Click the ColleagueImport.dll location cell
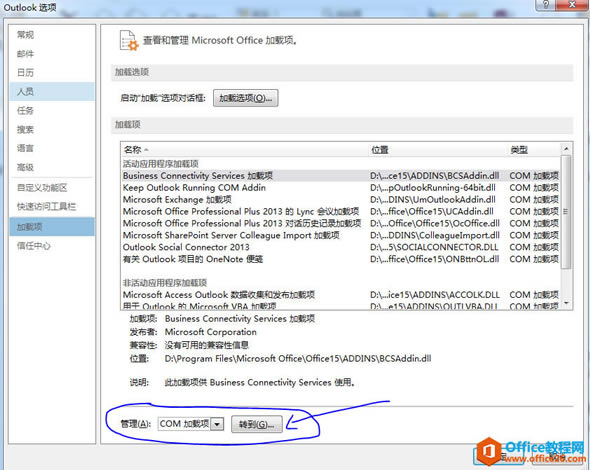 [x=435, y=235]
